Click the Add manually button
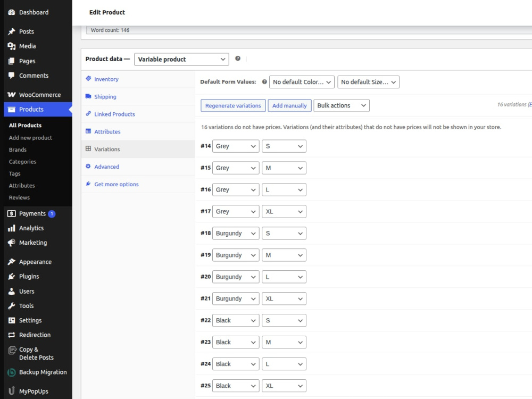The image size is (532, 399). [x=289, y=105]
